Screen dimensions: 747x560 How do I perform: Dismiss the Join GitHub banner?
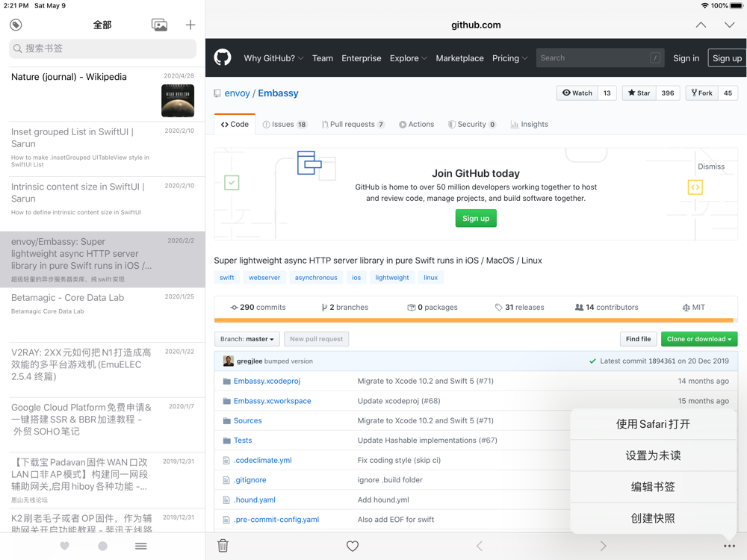tap(711, 167)
